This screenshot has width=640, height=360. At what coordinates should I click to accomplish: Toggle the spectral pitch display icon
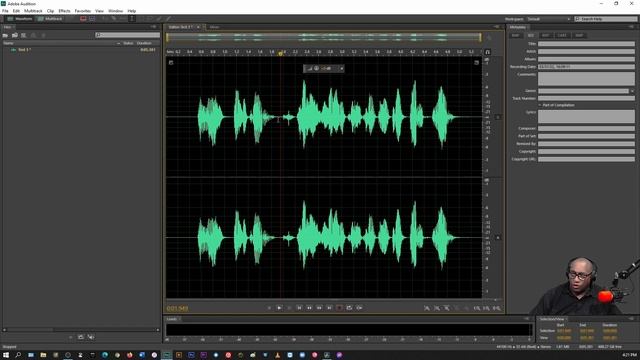tap(92, 19)
